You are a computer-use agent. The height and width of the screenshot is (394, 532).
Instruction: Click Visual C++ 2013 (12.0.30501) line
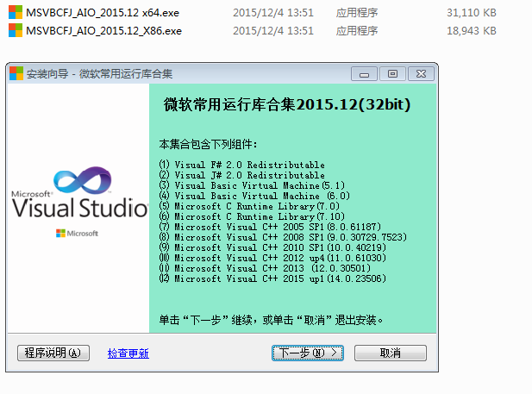tap(265, 268)
